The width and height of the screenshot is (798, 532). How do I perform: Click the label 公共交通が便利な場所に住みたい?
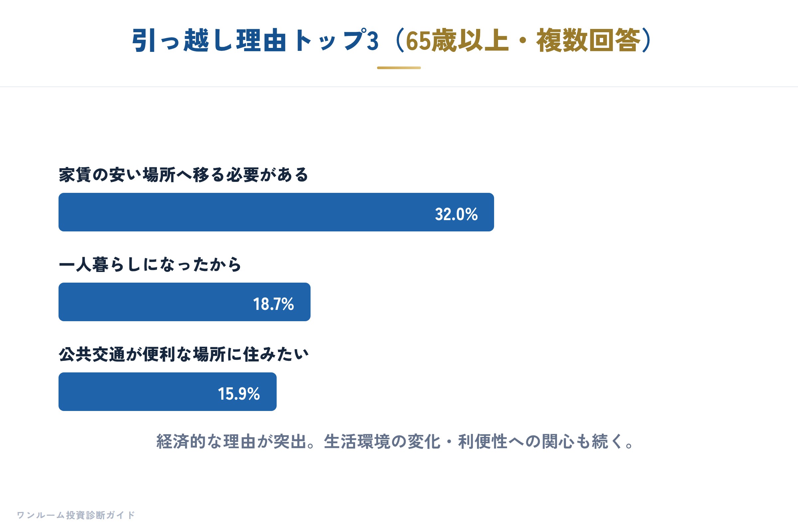click(x=184, y=354)
